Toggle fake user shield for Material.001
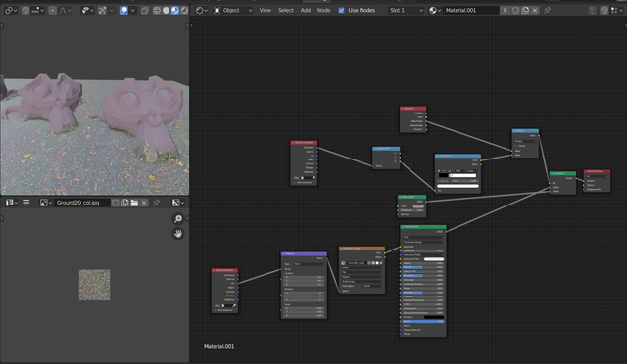The height and width of the screenshot is (364, 627). tap(515, 11)
